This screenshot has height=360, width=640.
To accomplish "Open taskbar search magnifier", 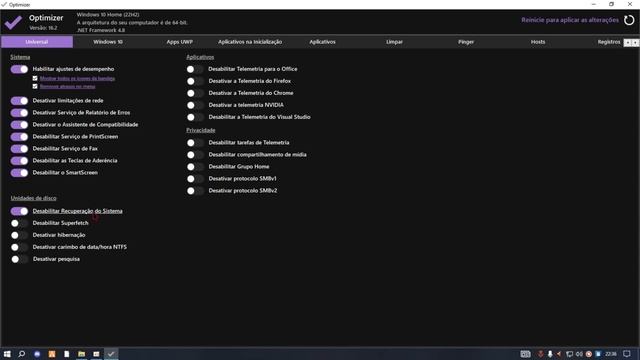I will (x=22, y=354).
